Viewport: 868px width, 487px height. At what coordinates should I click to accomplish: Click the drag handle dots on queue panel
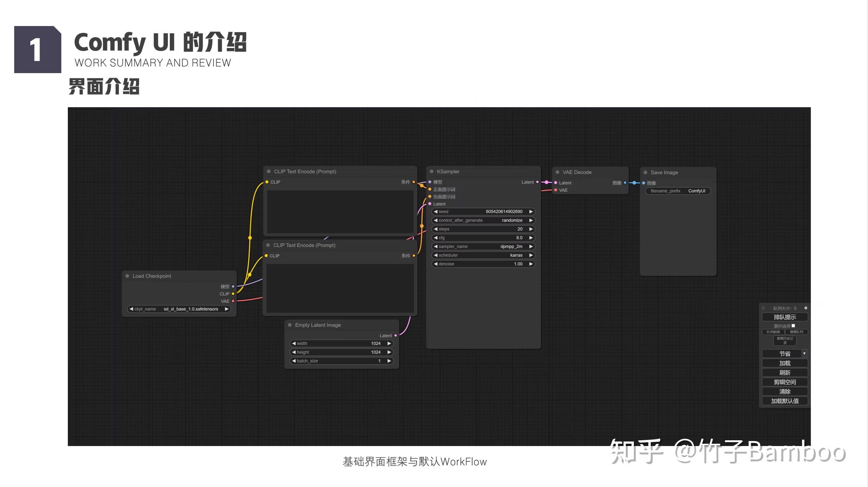763,308
